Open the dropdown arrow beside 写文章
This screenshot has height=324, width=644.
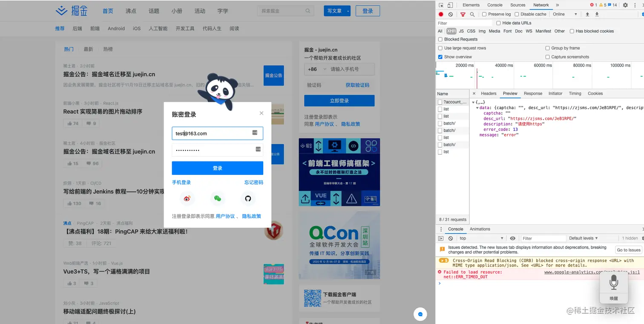[348, 11]
